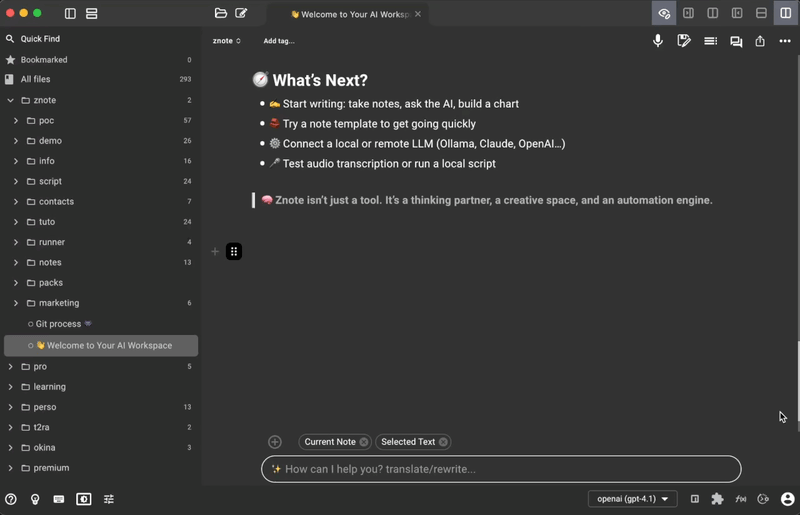Open the user account profile icon

click(788, 499)
